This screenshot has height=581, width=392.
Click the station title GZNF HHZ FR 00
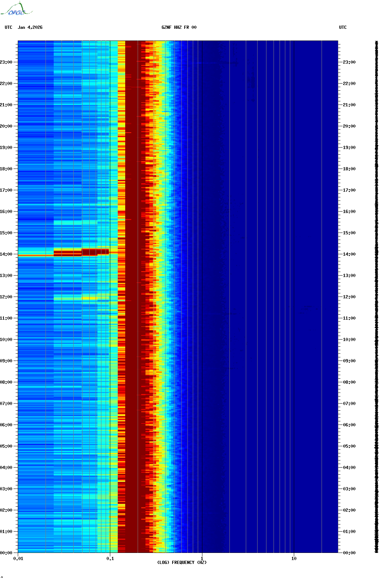pyautogui.click(x=179, y=27)
